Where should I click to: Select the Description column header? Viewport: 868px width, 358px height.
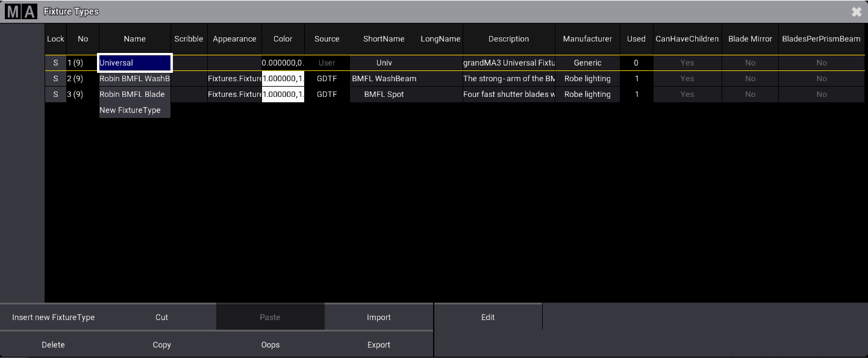click(x=509, y=39)
